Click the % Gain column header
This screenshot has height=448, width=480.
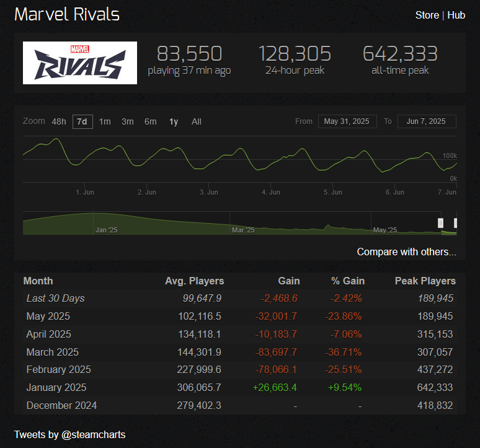pyautogui.click(x=348, y=281)
